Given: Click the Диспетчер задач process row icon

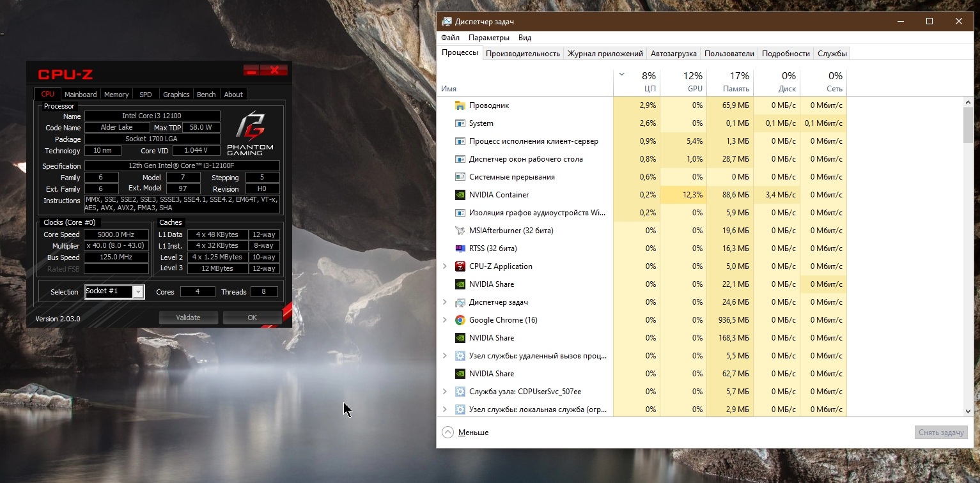Looking at the screenshot, I should coord(460,302).
